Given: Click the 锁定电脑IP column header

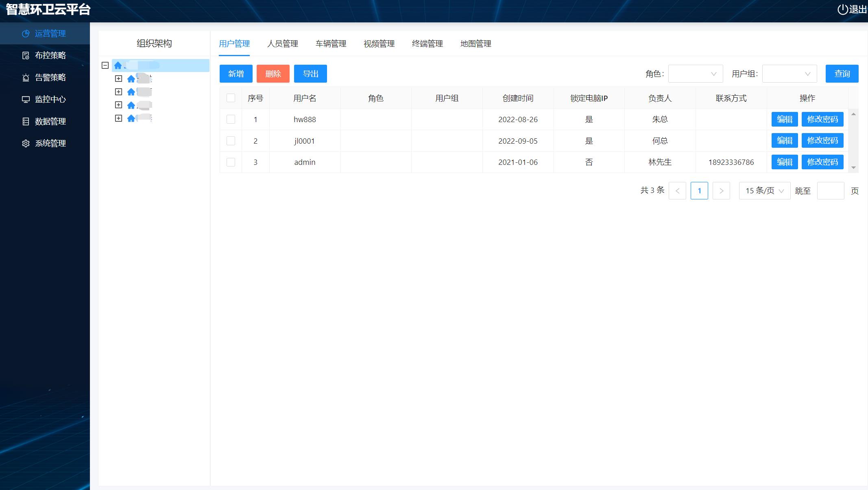Looking at the screenshot, I should [x=589, y=98].
